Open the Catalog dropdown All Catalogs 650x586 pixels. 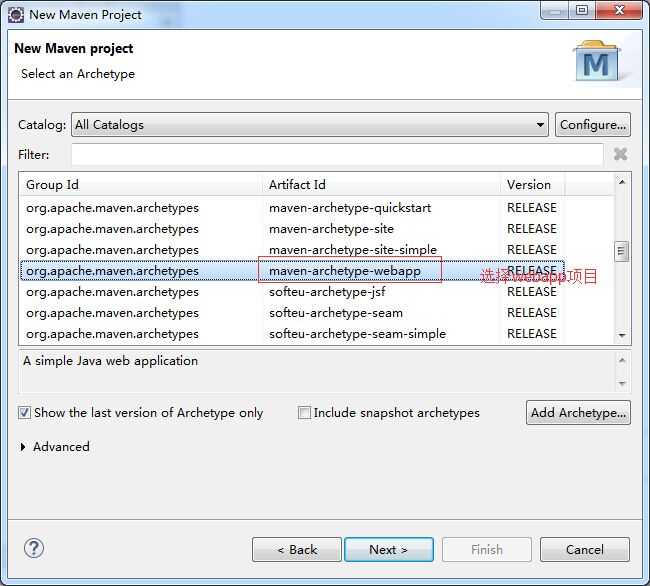tap(310, 124)
